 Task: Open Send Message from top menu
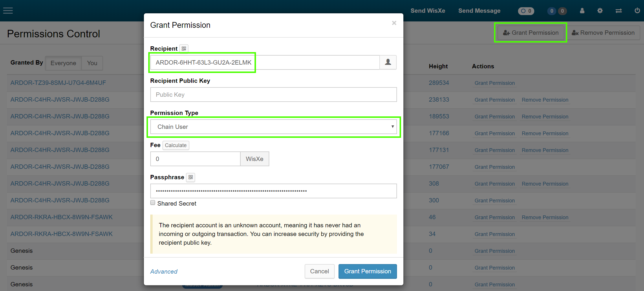[x=479, y=11]
